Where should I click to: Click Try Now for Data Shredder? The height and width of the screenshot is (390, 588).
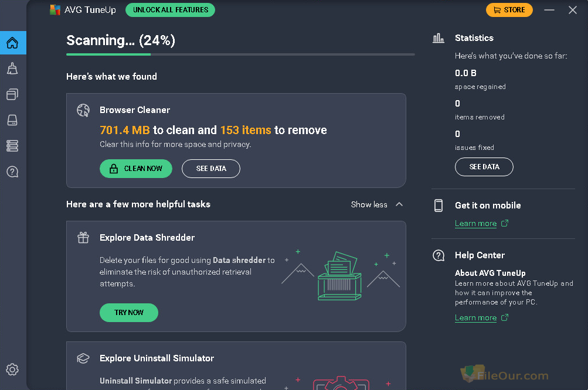[x=129, y=313]
